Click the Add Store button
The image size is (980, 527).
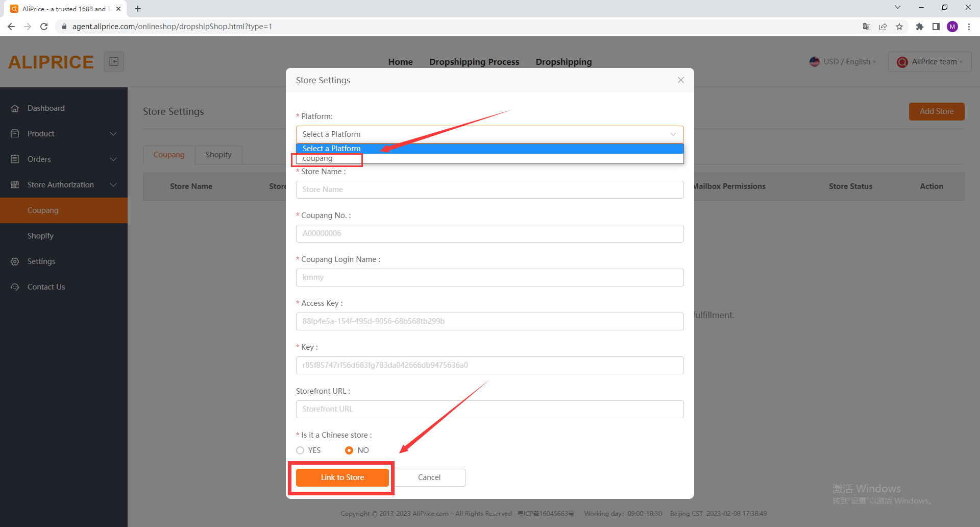(x=937, y=111)
